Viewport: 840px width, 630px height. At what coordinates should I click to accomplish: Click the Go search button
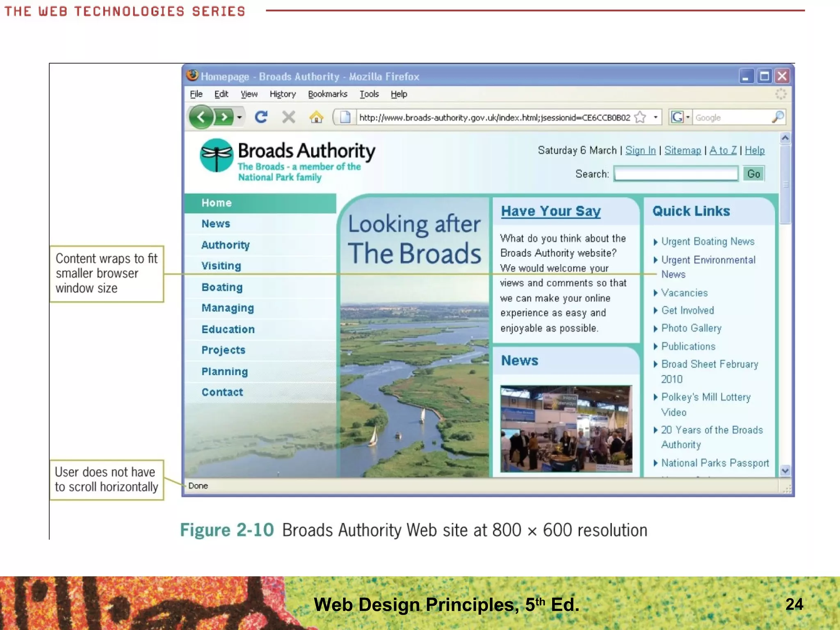click(x=753, y=173)
